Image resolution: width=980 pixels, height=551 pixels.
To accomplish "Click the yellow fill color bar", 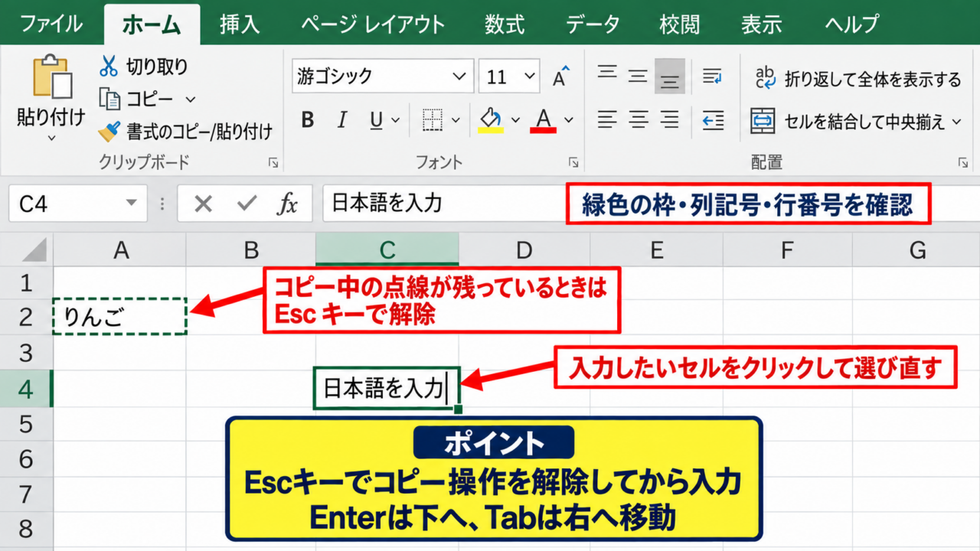I will pyautogui.click(x=491, y=130).
